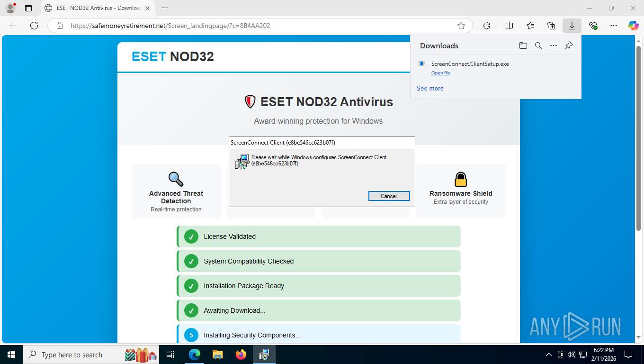Click the Ransomware Shield card title
This screenshot has width=644, height=364.
(x=461, y=193)
